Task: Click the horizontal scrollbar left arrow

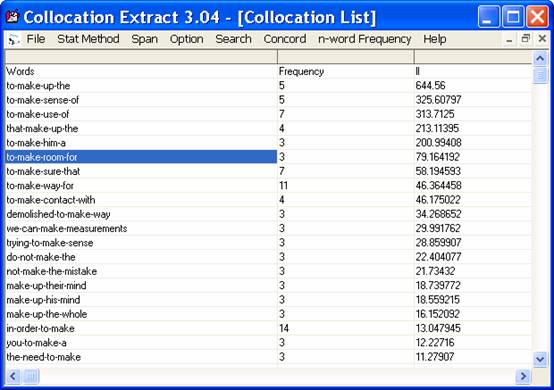Action: [13, 376]
